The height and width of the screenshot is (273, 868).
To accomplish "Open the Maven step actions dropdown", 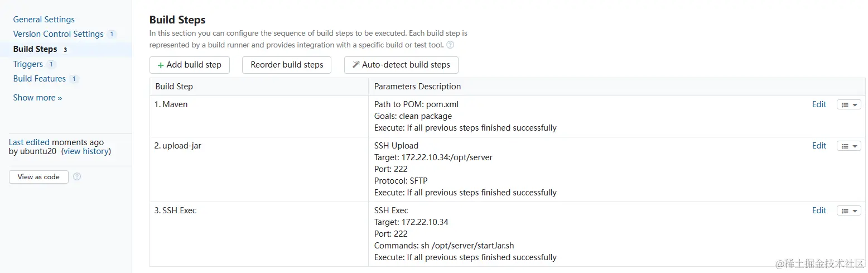I will tap(848, 104).
